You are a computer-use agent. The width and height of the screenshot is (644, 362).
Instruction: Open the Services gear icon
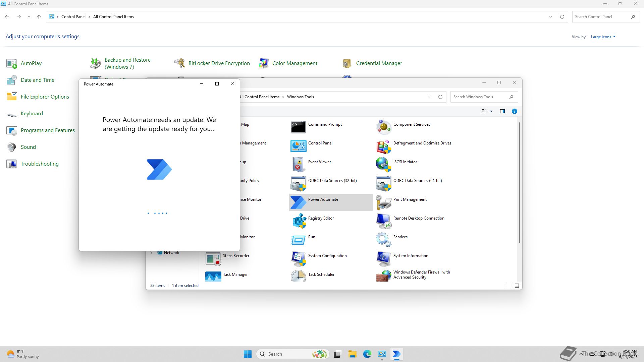[383, 240]
